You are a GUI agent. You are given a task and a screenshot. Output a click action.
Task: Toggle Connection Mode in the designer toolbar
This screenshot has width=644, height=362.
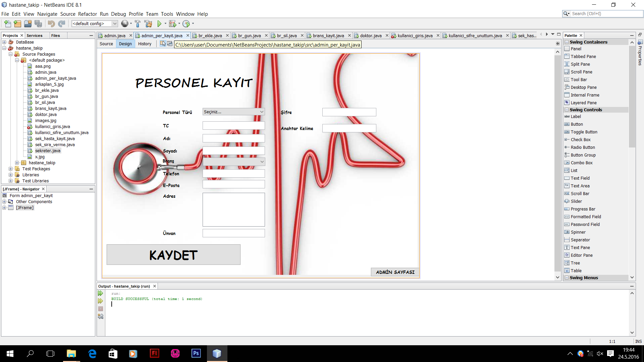click(170, 44)
